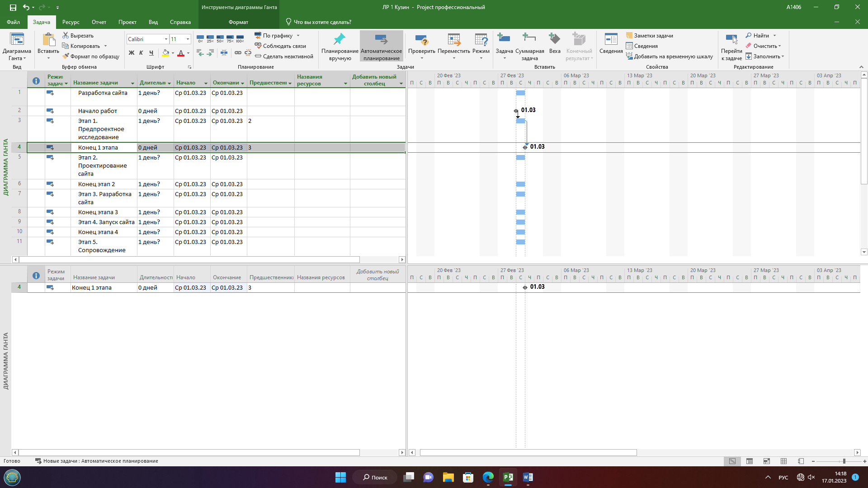Switch to the Project (Проект) tab
868x488 pixels.
click(x=127, y=22)
